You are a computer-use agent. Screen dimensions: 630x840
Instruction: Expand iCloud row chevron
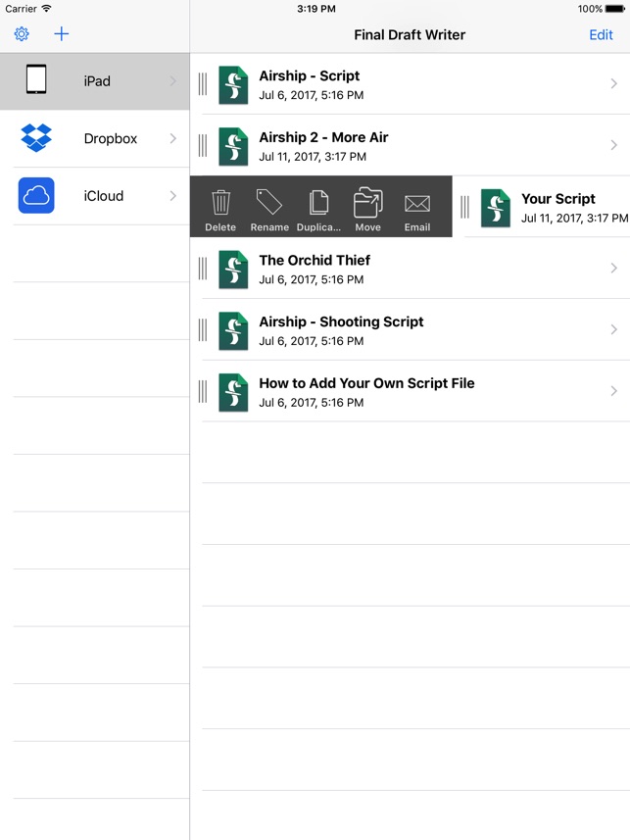pos(173,195)
